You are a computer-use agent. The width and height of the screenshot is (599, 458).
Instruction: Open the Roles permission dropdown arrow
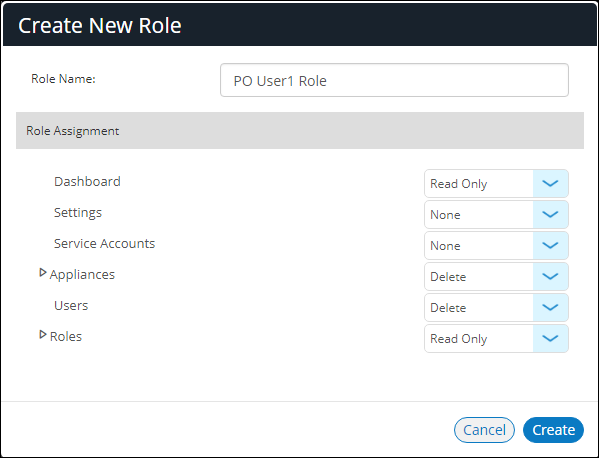click(x=550, y=338)
